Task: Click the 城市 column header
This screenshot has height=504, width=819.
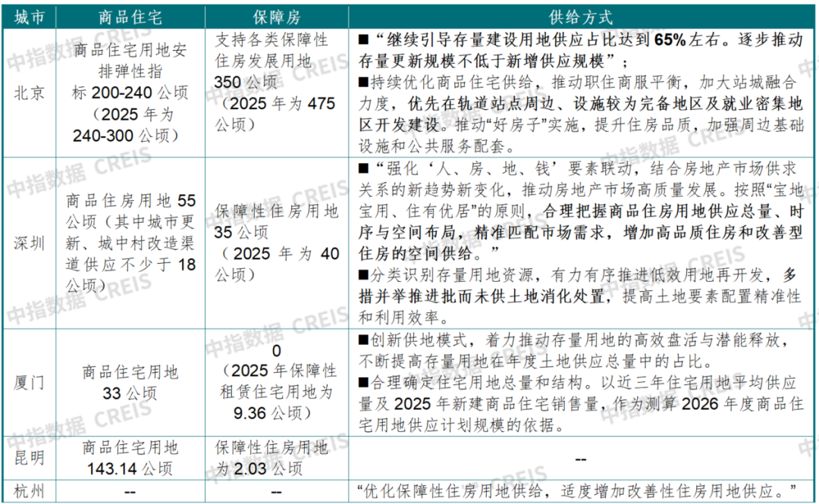Action: coord(30,17)
